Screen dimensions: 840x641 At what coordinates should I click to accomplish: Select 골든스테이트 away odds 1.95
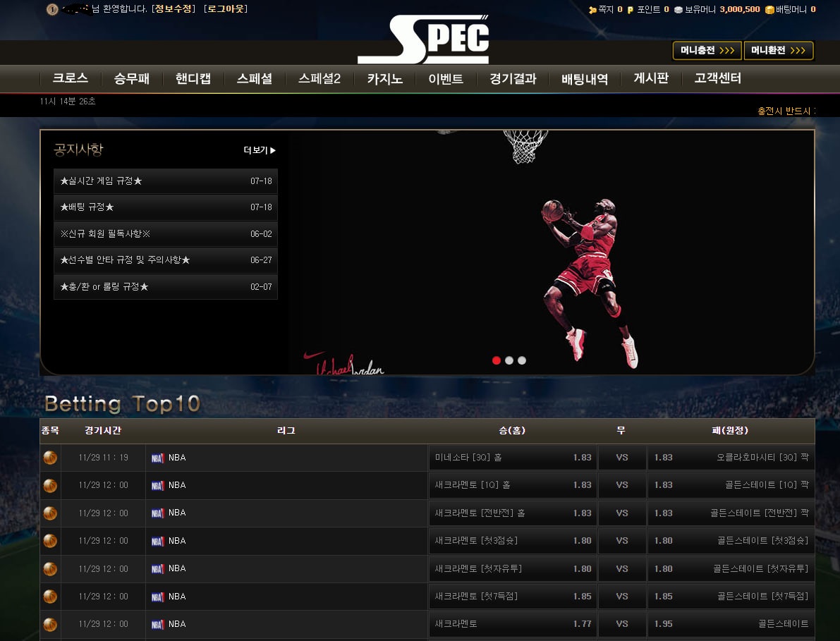tap(730, 624)
